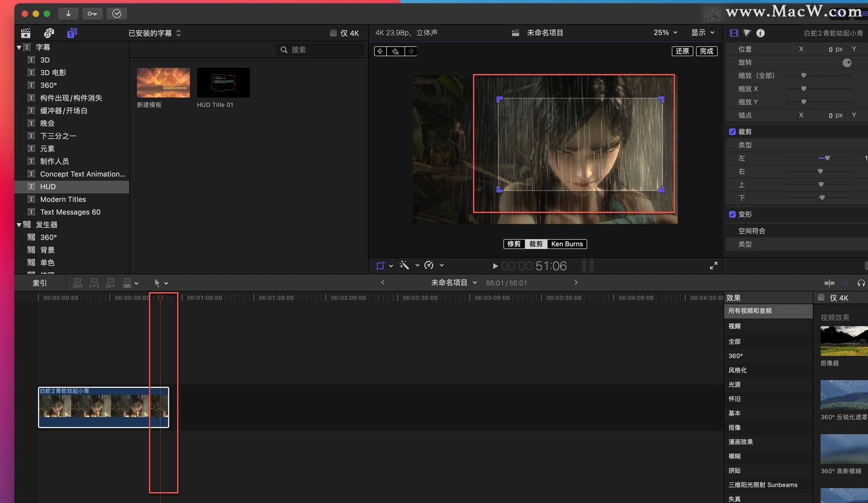Select the arrow selection tool
Viewport: 868px width, 503px height.
pyautogui.click(x=157, y=283)
